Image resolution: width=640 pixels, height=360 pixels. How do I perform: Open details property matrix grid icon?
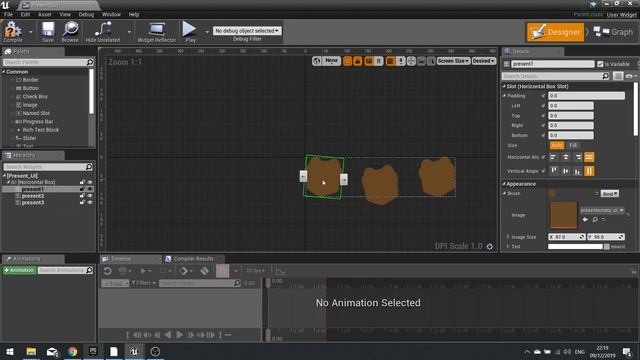[618, 76]
